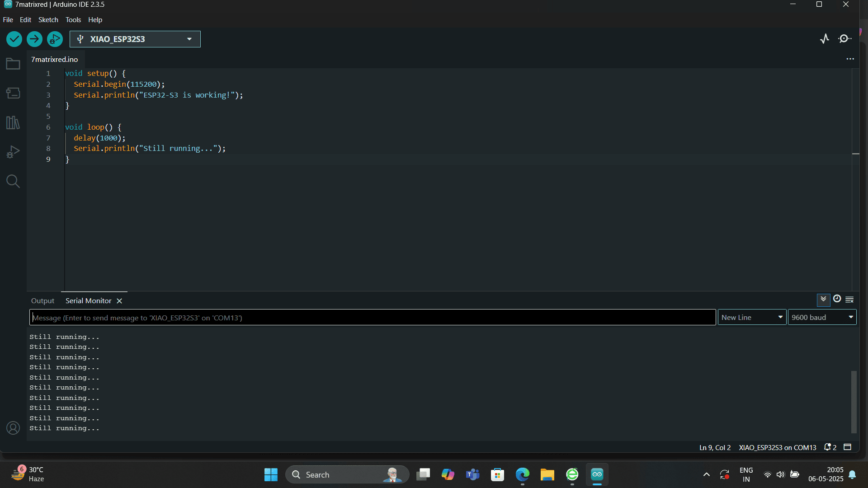Open Microsoft Edge from the taskbar

[523, 474]
